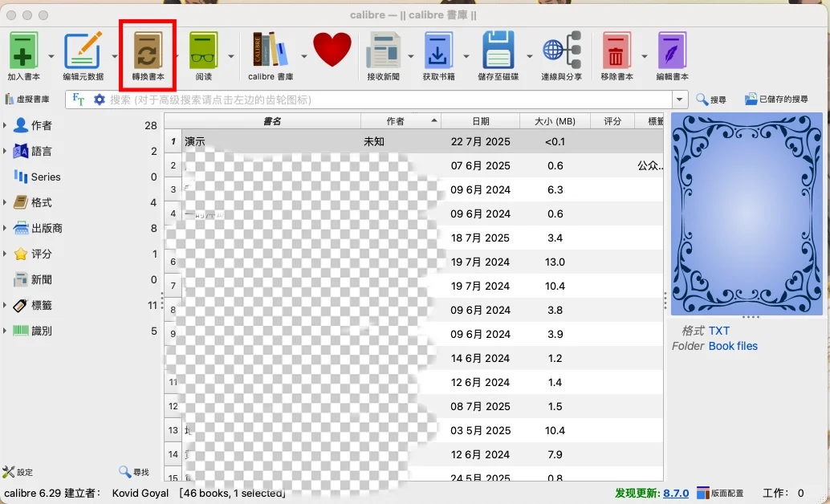
Task: Click the 7.9 size cell
Action: (555, 454)
